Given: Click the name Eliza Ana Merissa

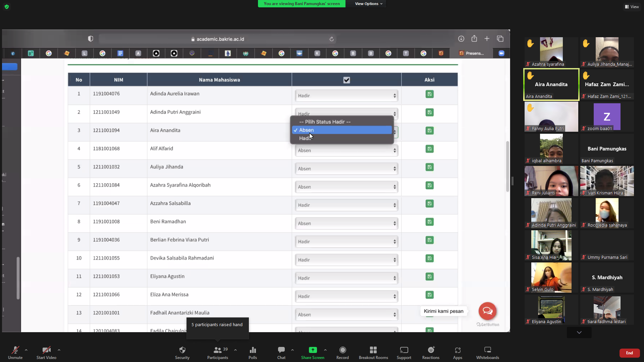Looking at the screenshot, I should click(169, 295).
